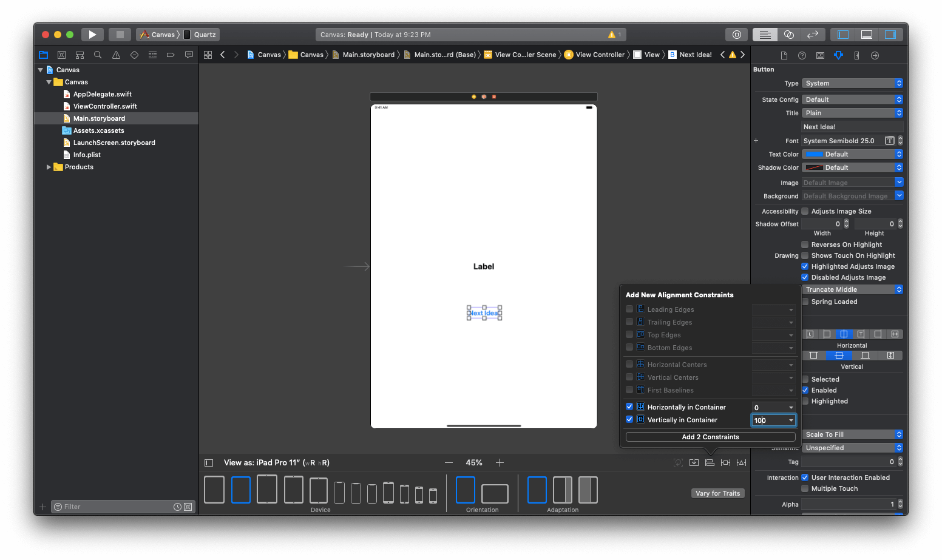Click View Controller in the breadcrumb bar
This screenshot has width=942, height=560.
(600, 55)
